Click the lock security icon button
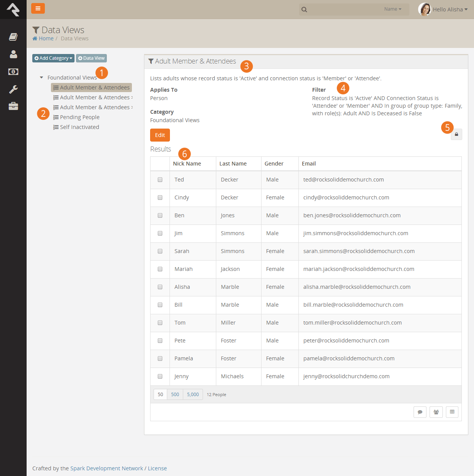 click(x=456, y=134)
